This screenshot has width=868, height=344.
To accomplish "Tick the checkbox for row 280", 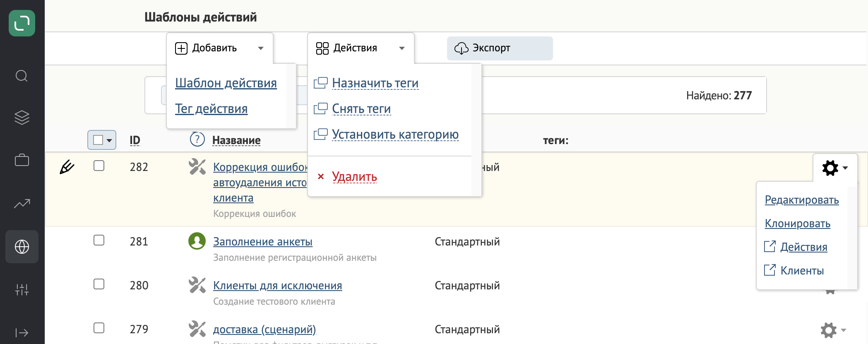I will tap(99, 284).
